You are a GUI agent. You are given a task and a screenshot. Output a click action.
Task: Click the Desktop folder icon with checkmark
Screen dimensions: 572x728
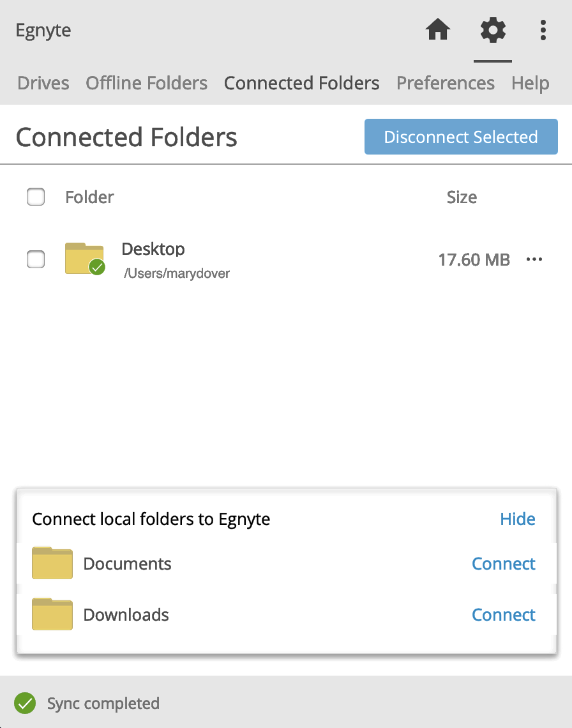85,259
